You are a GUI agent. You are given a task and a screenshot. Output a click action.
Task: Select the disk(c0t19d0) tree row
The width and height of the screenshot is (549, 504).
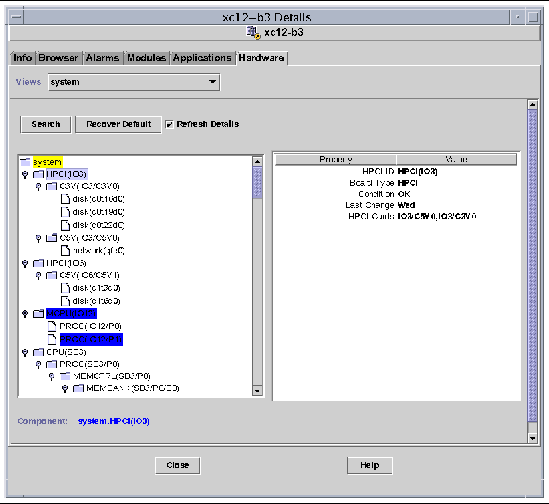tap(98, 212)
